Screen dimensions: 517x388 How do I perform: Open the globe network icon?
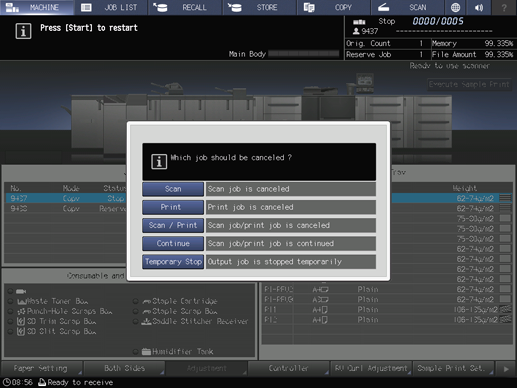455,7
